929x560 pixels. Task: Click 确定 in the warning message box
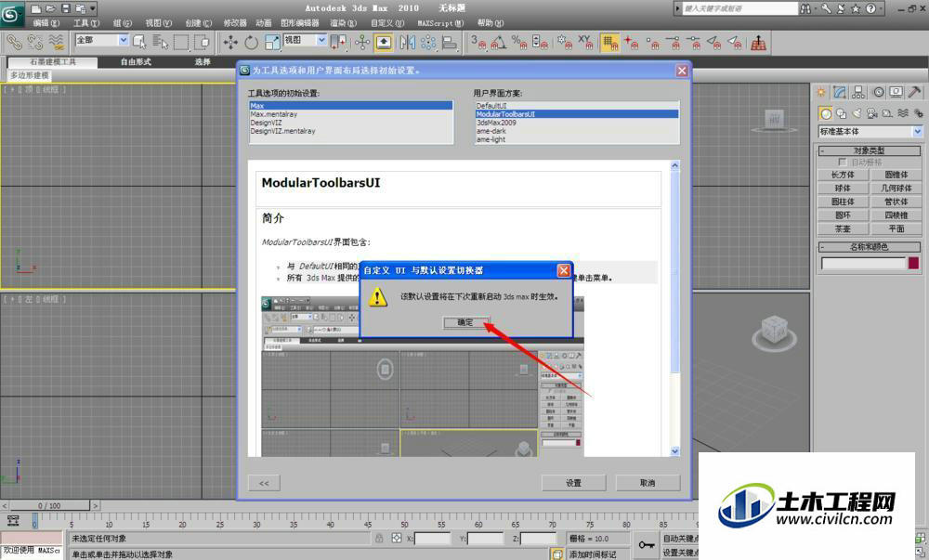pyautogui.click(x=465, y=322)
